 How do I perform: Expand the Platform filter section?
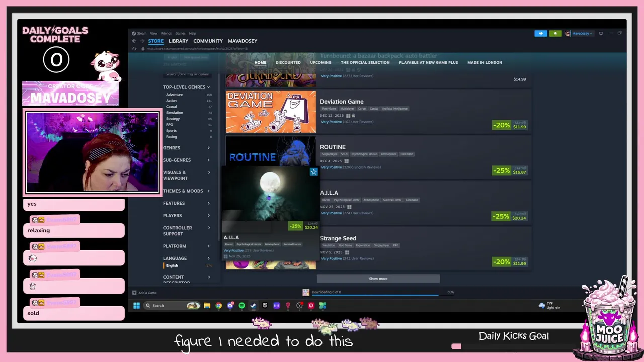coord(187,246)
